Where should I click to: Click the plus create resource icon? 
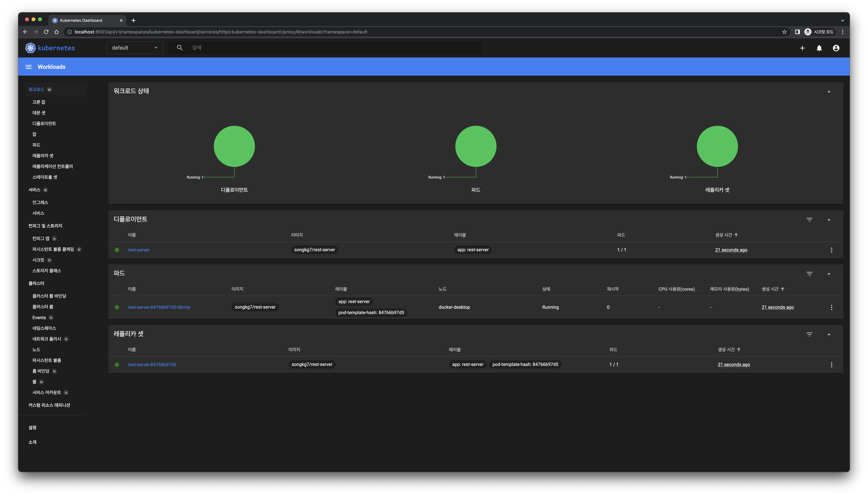(802, 48)
